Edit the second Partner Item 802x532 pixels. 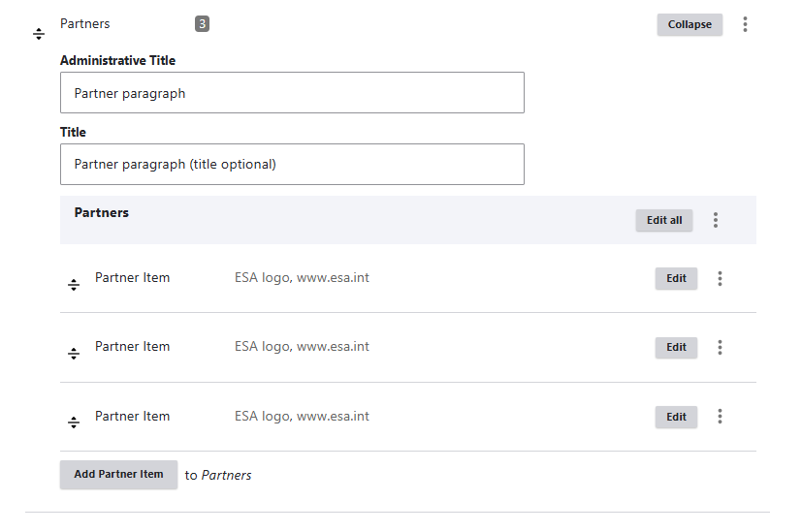click(x=676, y=348)
